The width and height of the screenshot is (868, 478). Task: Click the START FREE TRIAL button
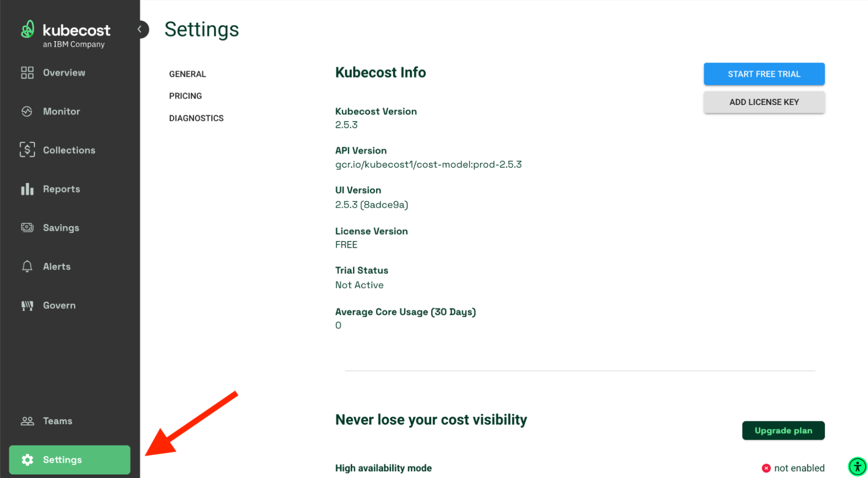point(764,74)
